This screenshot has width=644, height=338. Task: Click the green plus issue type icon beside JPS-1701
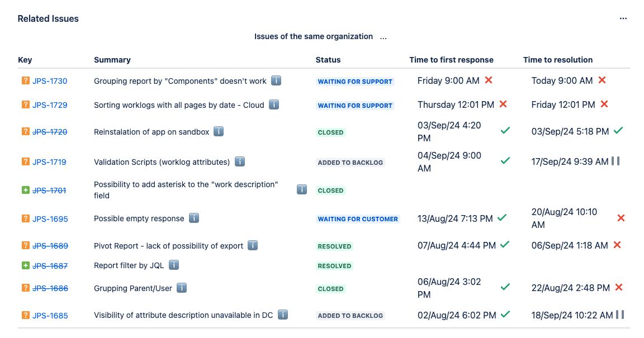pyautogui.click(x=25, y=190)
